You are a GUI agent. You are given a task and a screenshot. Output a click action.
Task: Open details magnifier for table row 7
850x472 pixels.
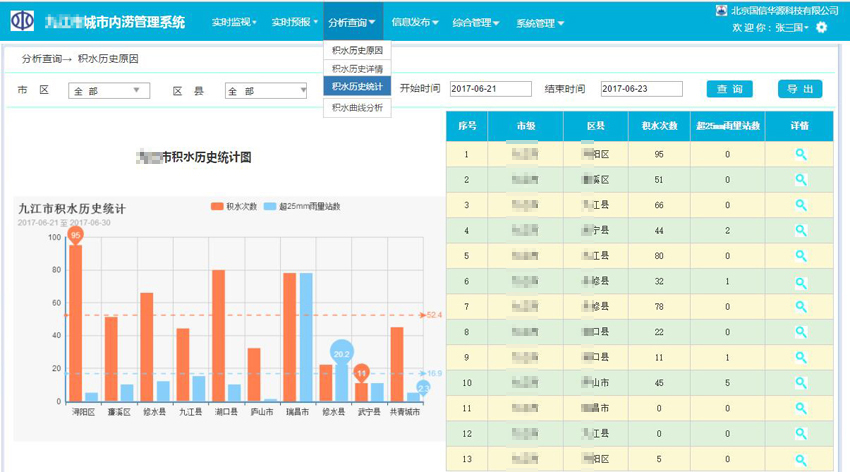pyautogui.click(x=800, y=306)
